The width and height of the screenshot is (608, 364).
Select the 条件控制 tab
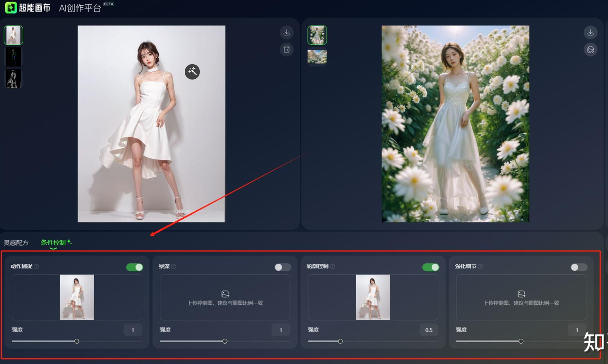click(53, 243)
